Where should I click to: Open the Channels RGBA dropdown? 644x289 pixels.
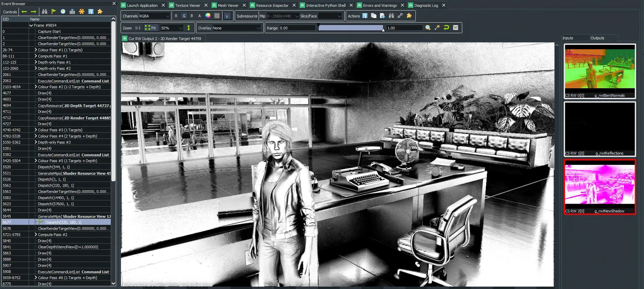(155, 16)
